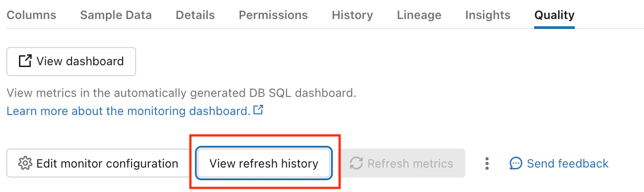Go to the Permissions tab
Screen dimensions: 644x192
273,15
